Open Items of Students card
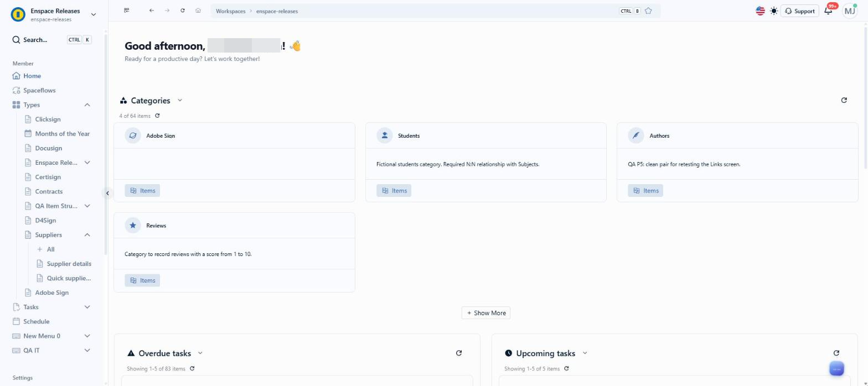Screen dimensions: 868x386 click(394, 190)
